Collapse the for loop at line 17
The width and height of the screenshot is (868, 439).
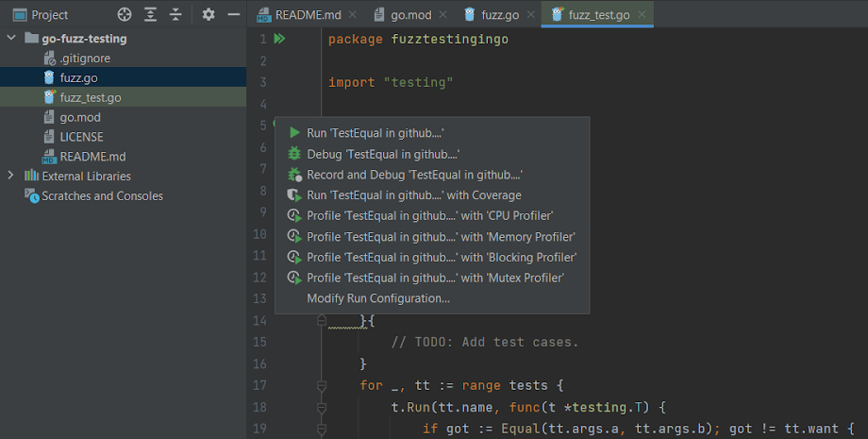point(322,385)
